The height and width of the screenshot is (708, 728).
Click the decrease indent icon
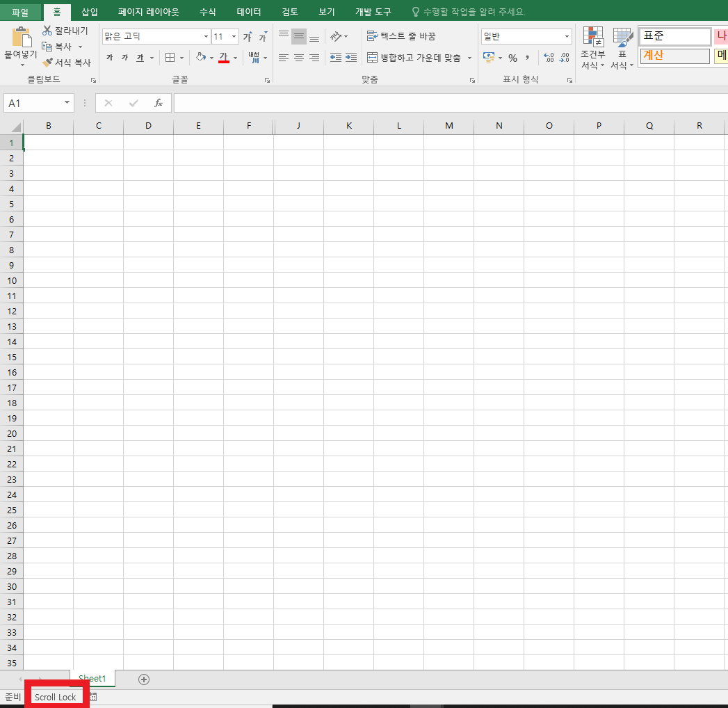click(336, 58)
